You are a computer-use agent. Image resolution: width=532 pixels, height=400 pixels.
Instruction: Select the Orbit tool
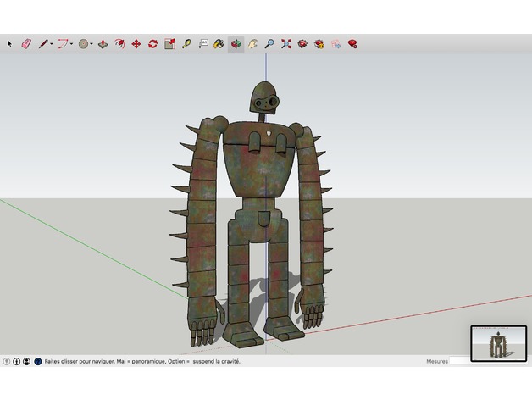(236, 44)
